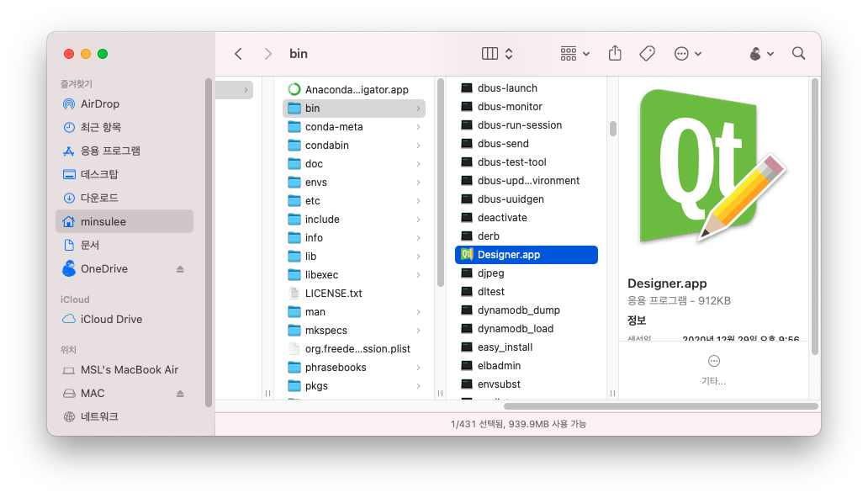The image size is (868, 498).
Task: Eject OneDrive with the eject icon
Action: [180, 269]
